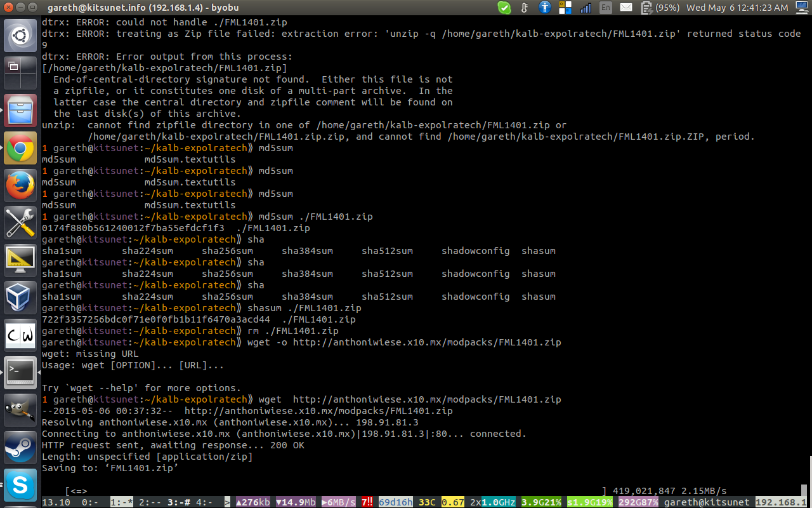The height and width of the screenshot is (508, 812).
Task: Open the thermometer temperature indicator
Action: point(525,8)
